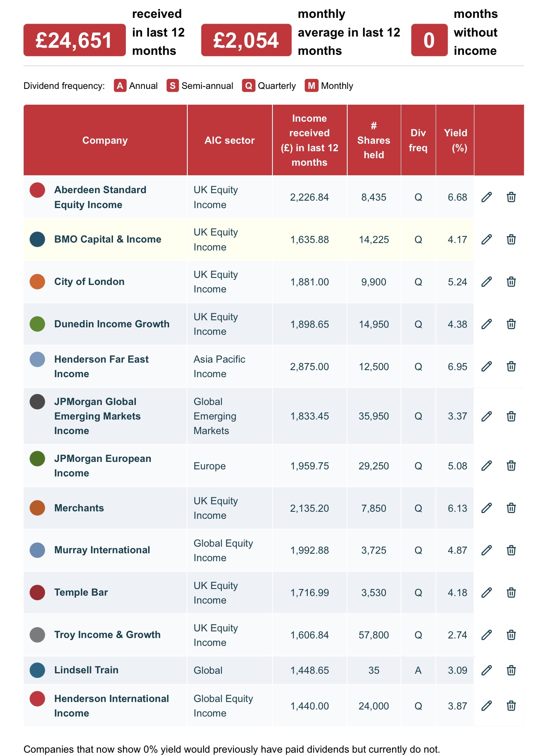Click the JPMorgan Global Emerging Markets Income name
Image resolution: width=542 pixels, height=756 pixels.
(x=97, y=416)
